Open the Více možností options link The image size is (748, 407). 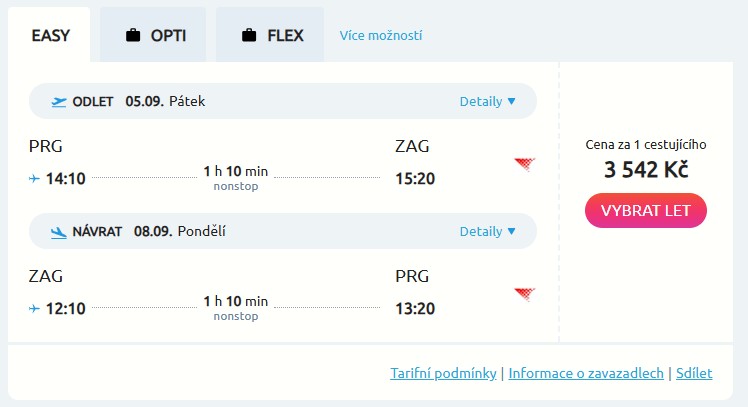[x=381, y=36]
